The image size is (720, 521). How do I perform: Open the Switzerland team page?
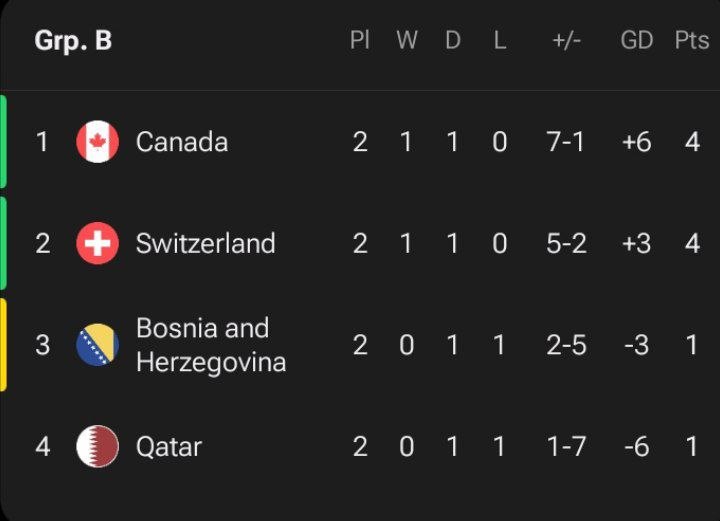206,243
